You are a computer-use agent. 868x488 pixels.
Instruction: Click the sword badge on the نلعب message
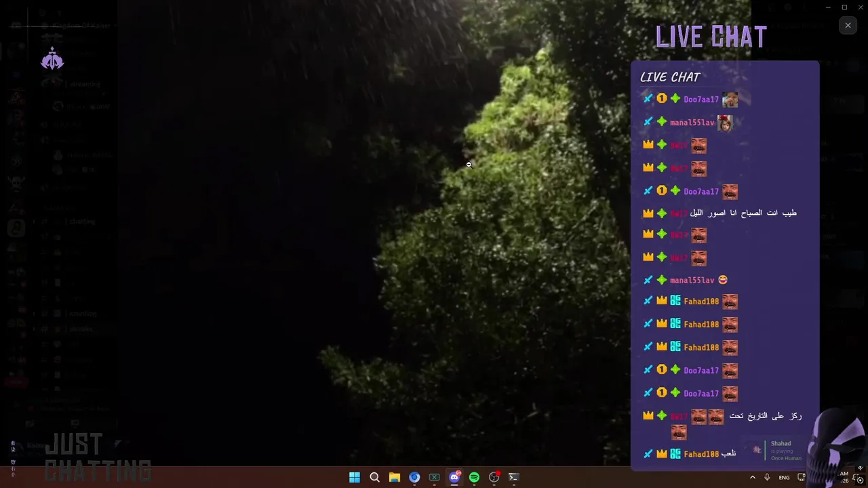648,454
